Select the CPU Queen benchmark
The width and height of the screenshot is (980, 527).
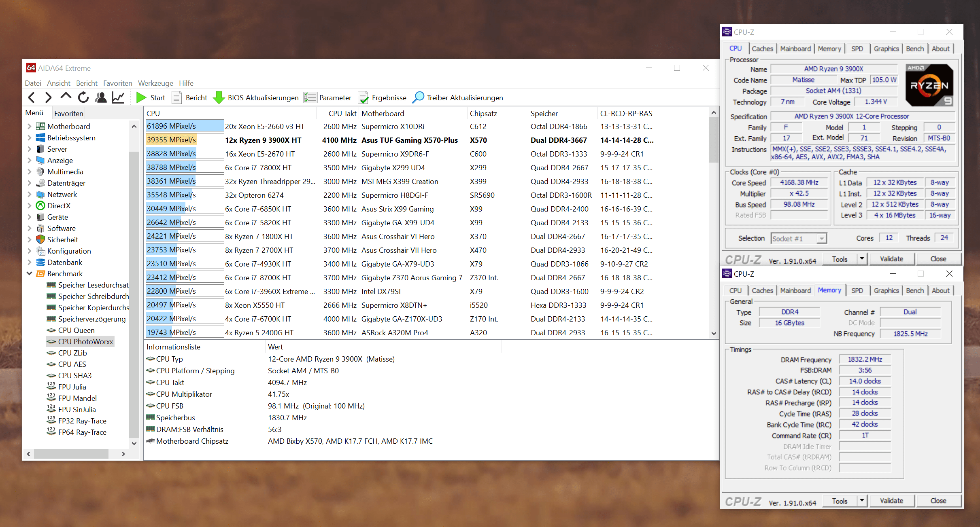pos(76,330)
